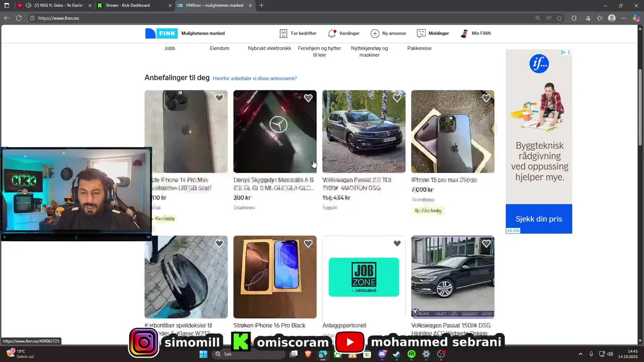Launch Brave from the taskbar

pyautogui.click(x=308, y=354)
